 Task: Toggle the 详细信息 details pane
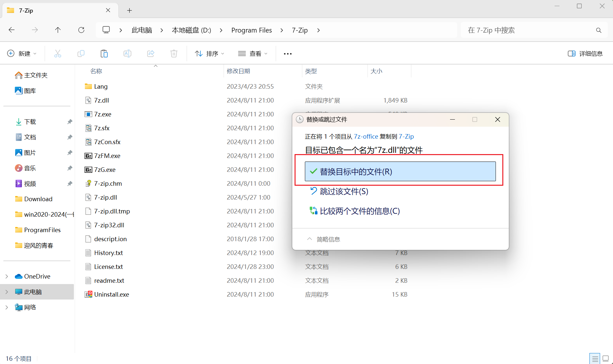pyautogui.click(x=585, y=54)
